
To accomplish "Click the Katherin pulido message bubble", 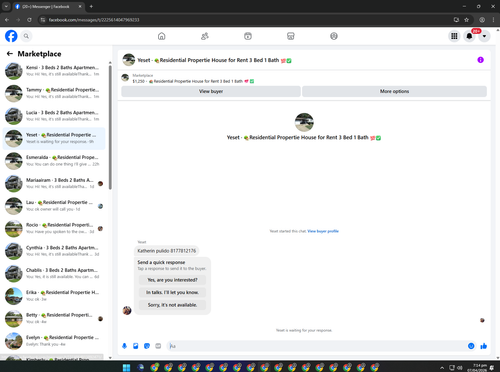I will coord(167,251).
